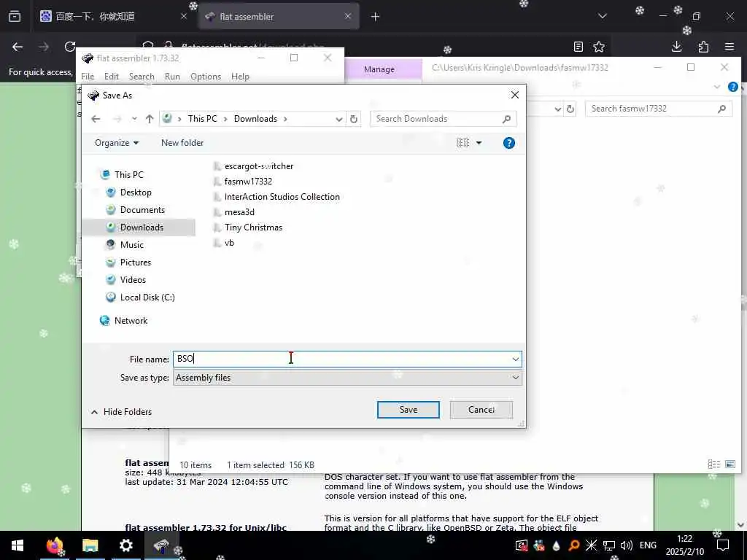Switch to Manage tab in File Explorer

[x=379, y=69]
